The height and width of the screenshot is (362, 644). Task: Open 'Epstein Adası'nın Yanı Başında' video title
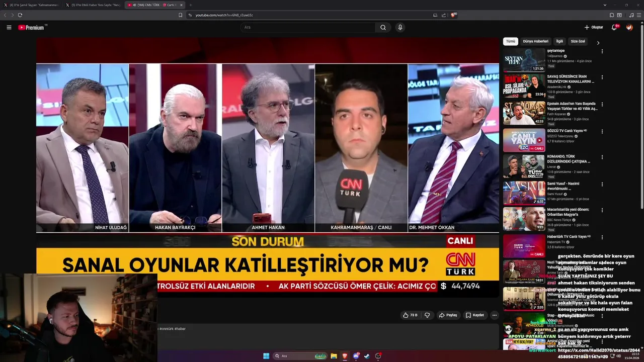(573, 106)
